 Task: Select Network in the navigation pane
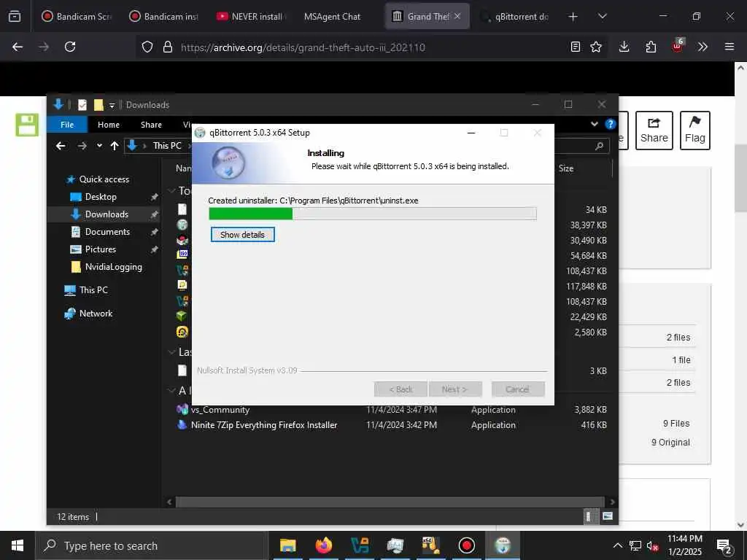(x=96, y=314)
